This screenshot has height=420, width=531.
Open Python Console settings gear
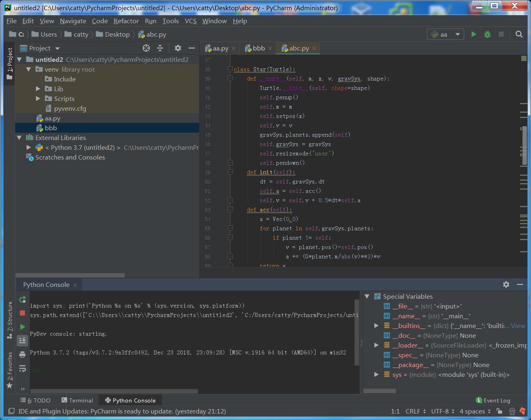(x=506, y=284)
